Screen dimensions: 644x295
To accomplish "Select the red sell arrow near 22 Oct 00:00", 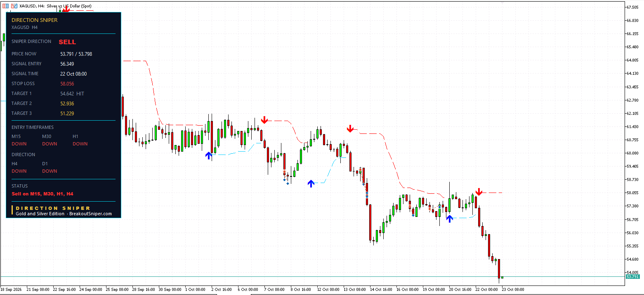I will tap(479, 192).
